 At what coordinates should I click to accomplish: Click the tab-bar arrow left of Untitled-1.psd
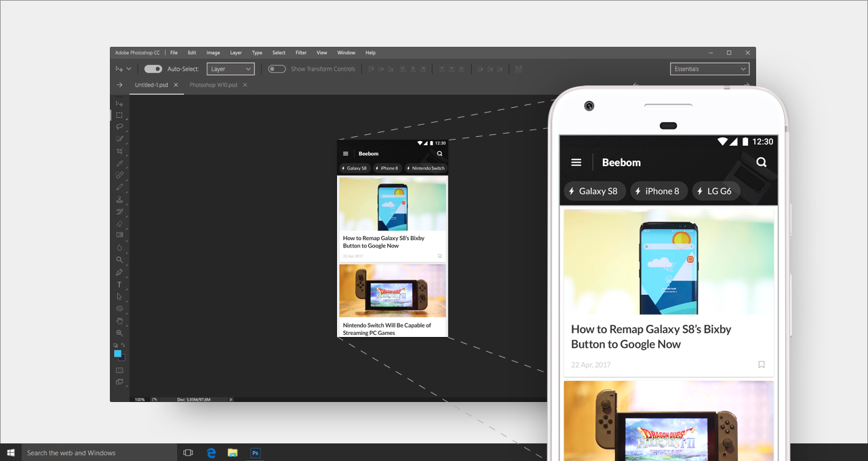119,85
